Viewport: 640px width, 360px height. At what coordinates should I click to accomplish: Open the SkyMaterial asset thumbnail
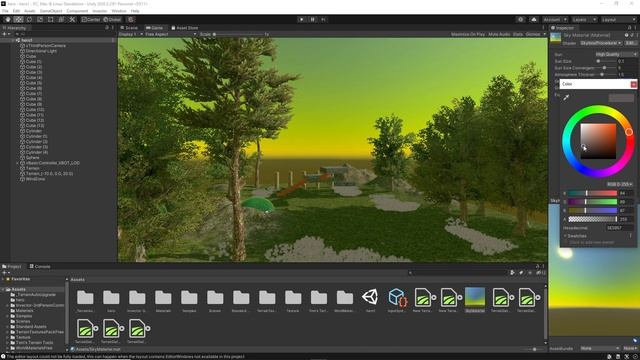coord(475,297)
